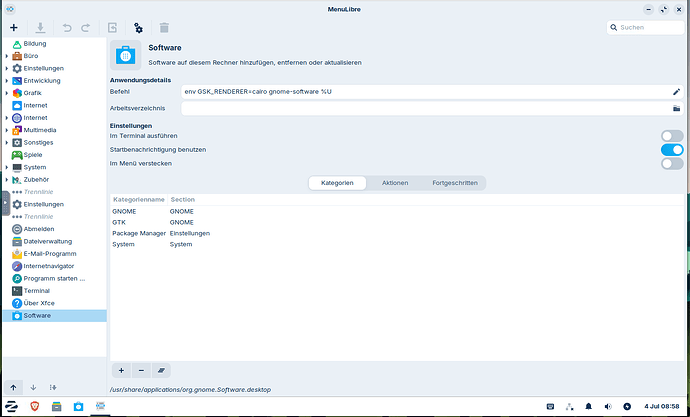
Task: Select the Spiele item in the tree
Action: [55, 155]
